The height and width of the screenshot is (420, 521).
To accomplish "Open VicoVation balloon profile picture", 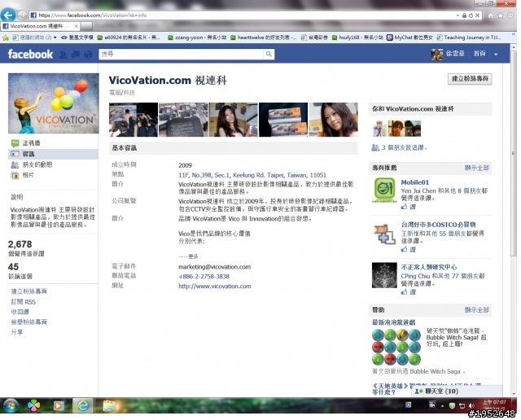I will (x=53, y=103).
